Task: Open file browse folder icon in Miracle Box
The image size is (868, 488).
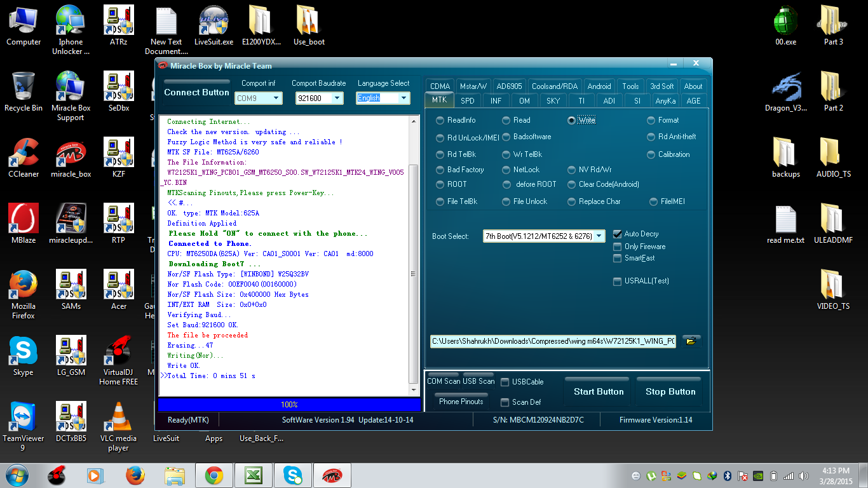Action: 691,341
